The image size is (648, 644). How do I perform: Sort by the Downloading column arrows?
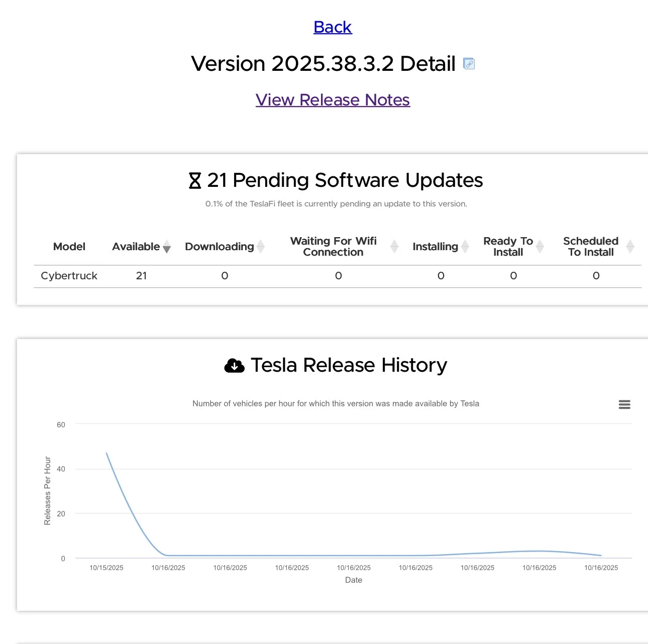[261, 247]
